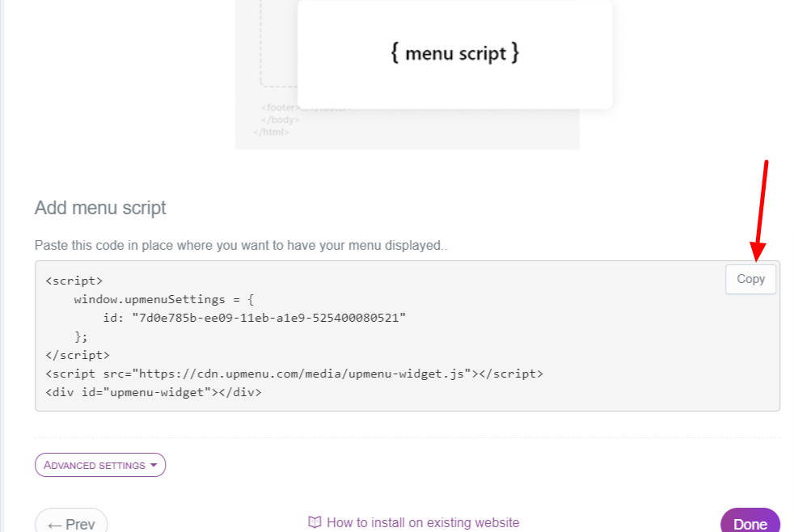The width and height of the screenshot is (794, 532).
Task: Click the closing html tag in diagram
Action: [x=271, y=132]
